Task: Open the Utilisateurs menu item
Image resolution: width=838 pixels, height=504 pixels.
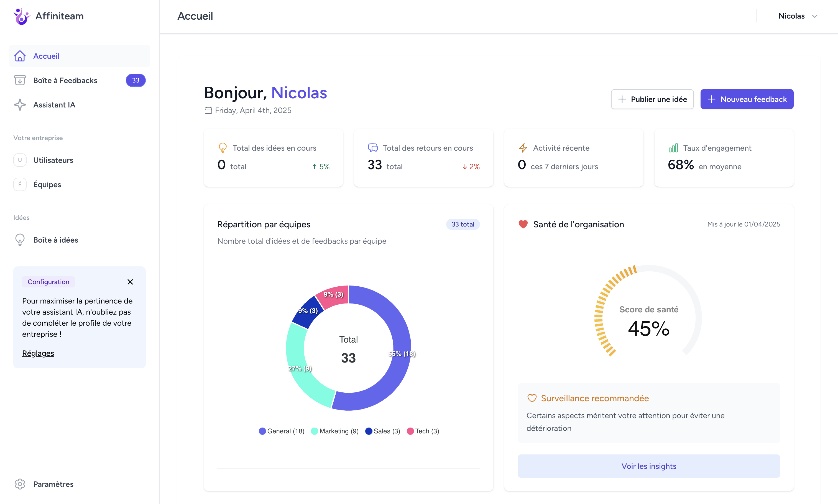Action: click(x=53, y=160)
